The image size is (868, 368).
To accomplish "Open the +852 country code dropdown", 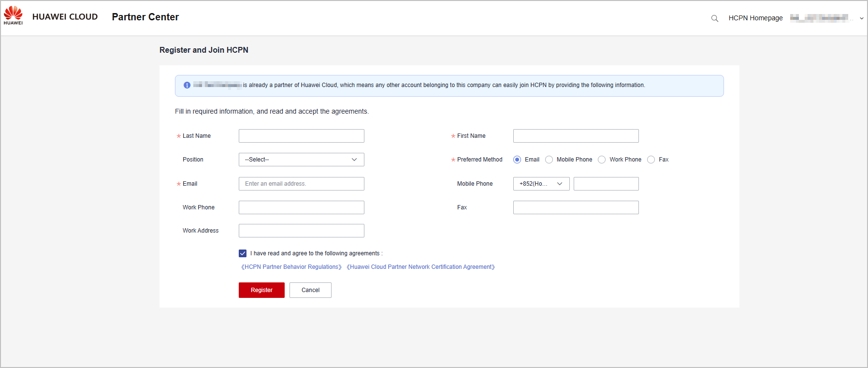I will (x=541, y=184).
